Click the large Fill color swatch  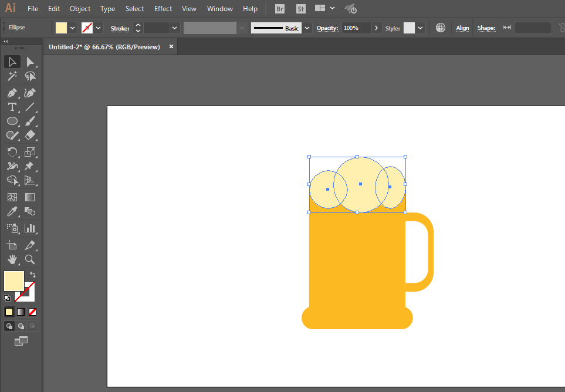(x=14, y=281)
